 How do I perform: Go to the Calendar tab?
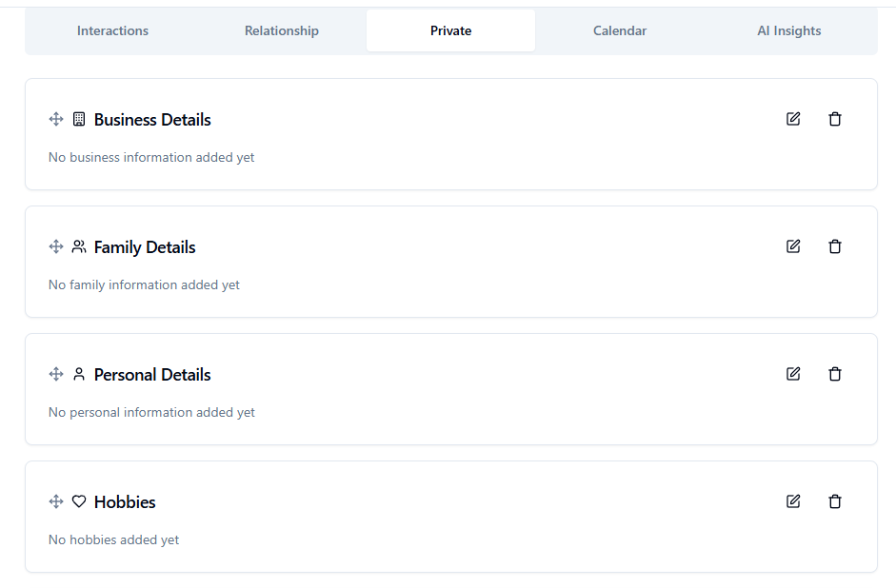tap(620, 30)
